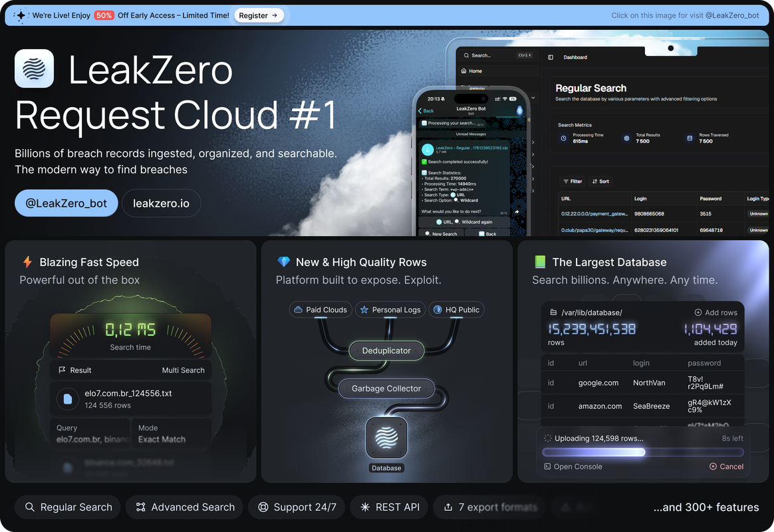This screenshot has height=532, width=774.
Task: Cancel the row upload
Action: click(x=727, y=466)
